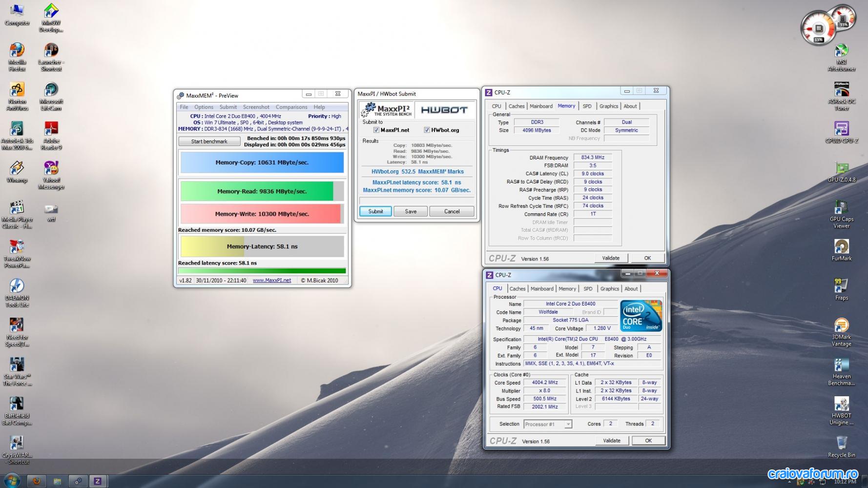Click Cancel in the HWbot Submit dialog
The height and width of the screenshot is (488, 868).
click(452, 211)
